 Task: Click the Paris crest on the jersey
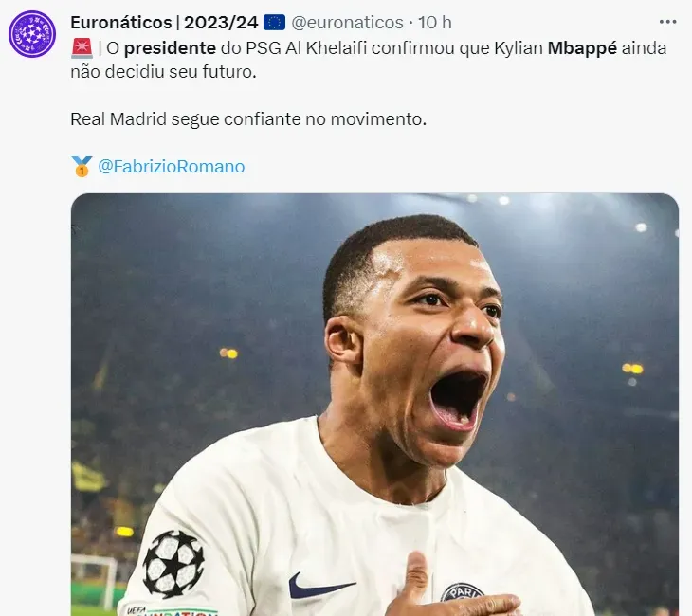(x=462, y=594)
